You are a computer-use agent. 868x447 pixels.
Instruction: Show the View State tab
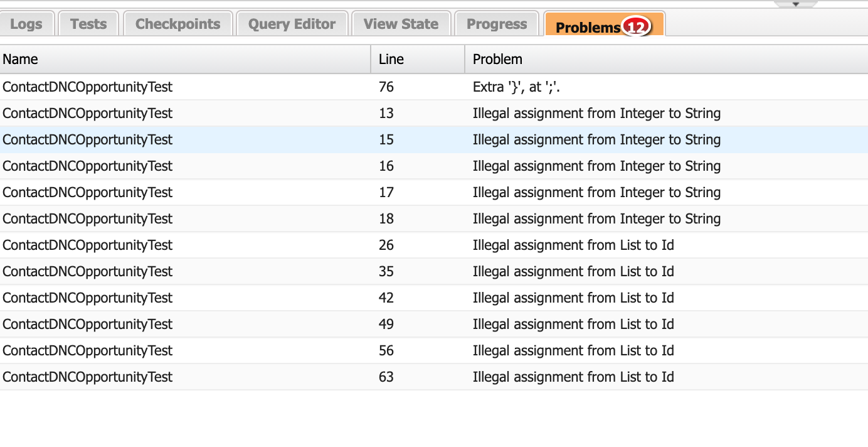[401, 24]
